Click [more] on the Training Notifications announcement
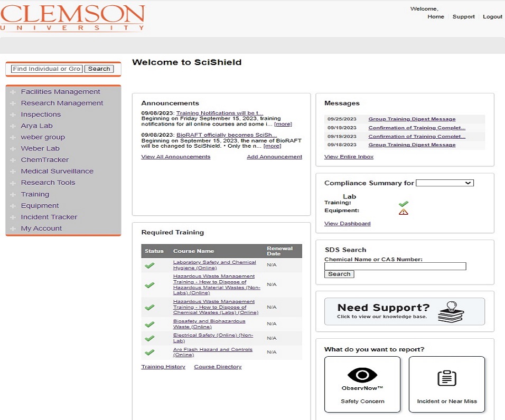Image resolution: width=505 pixels, height=420 pixels. (x=283, y=124)
